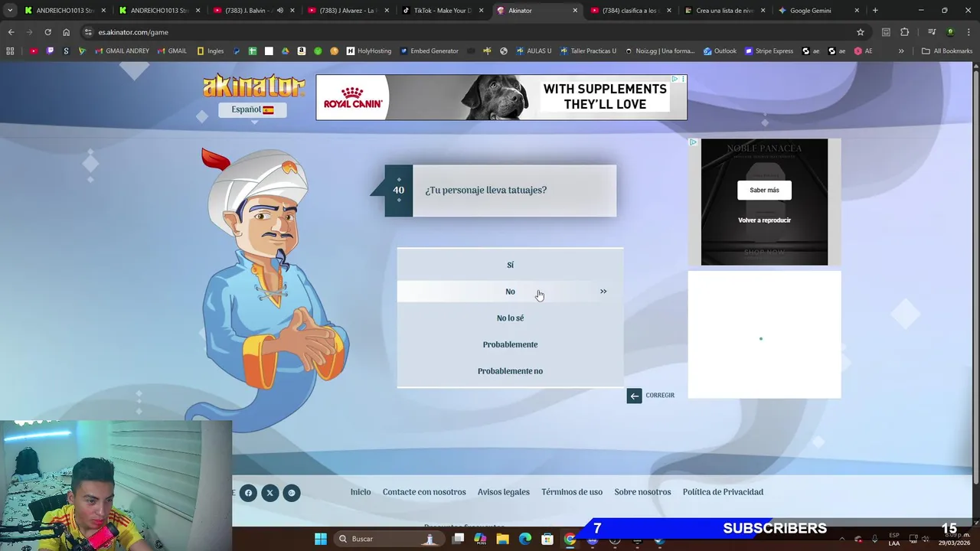
Task: Open the apps grid in bookmarks bar
Action: 10,51
